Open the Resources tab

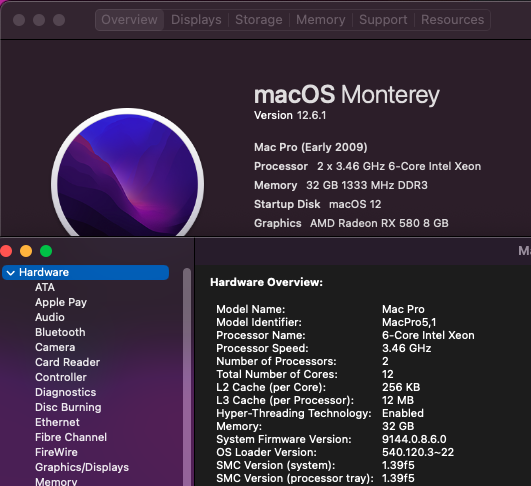click(x=452, y=20)
